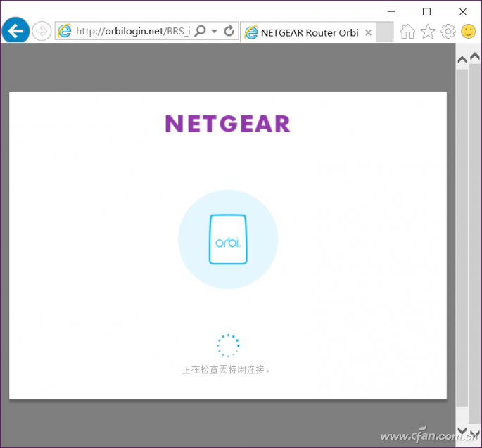The image size is (482, 448).
Task: Refresh the page with the reload icon
Action: point(229,31)
